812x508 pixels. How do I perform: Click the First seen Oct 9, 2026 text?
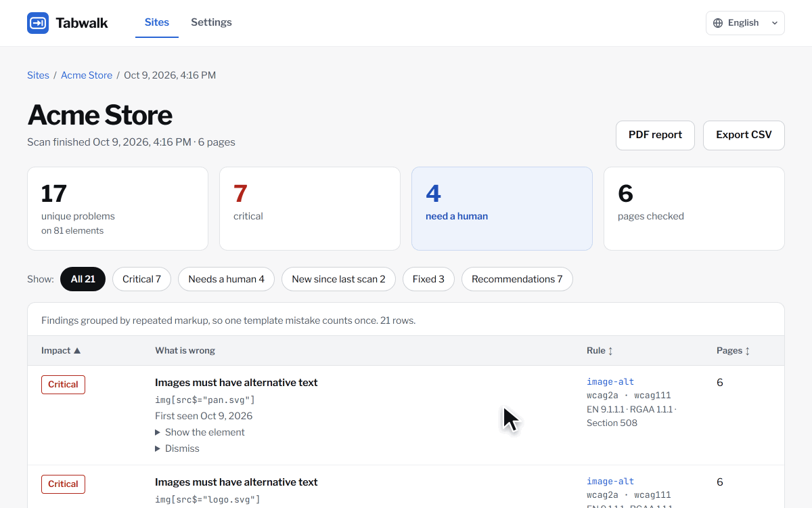pyautogui.click(x=204, y=416)
